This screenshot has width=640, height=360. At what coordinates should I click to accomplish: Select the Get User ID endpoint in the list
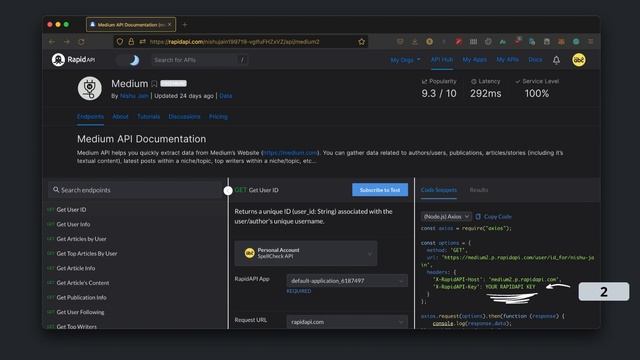click(71, 209)
